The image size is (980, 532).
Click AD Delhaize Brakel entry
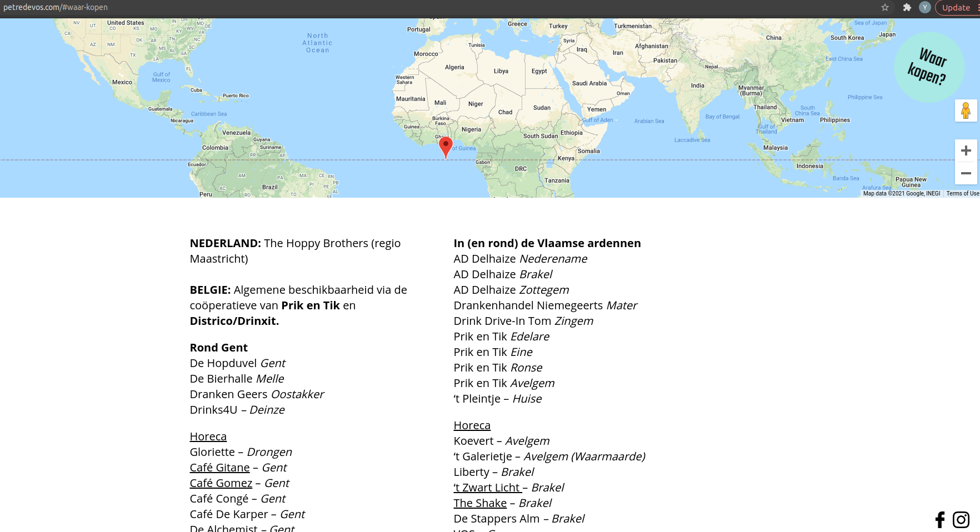click(x=503, y=274)
